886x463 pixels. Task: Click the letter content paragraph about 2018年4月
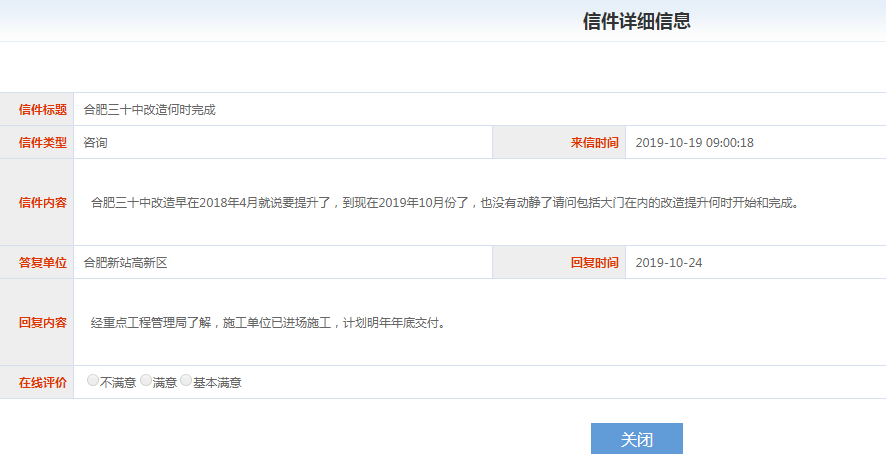tap(446, 202)
